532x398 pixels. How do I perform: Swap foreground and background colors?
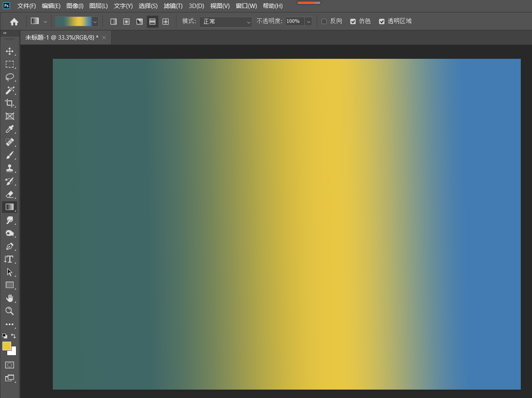point(14,336)
